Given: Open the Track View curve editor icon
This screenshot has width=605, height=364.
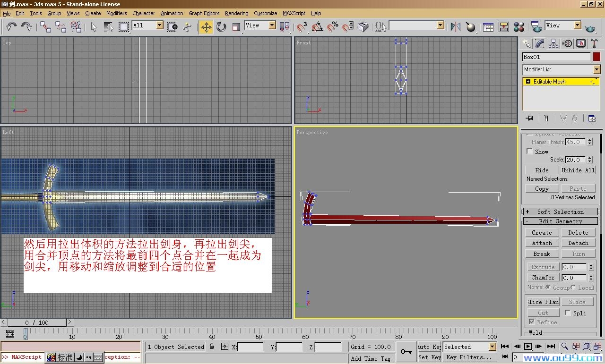Looking at the screenshot, I should tap(488, 27).
